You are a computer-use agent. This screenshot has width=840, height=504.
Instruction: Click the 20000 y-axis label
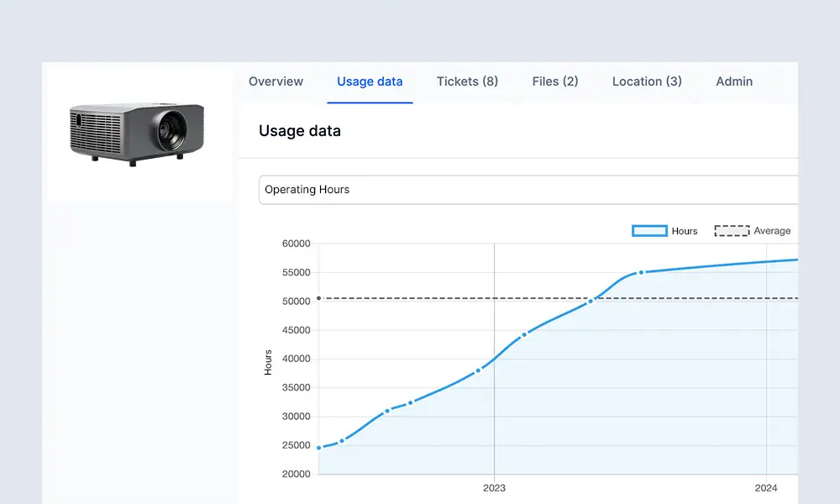pyautogui.click(x=297, y=474)
